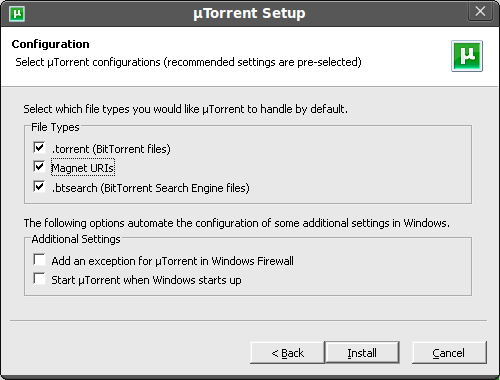Cancel the µTorrent setup
The image size is (500, 380).
point(449,353)
